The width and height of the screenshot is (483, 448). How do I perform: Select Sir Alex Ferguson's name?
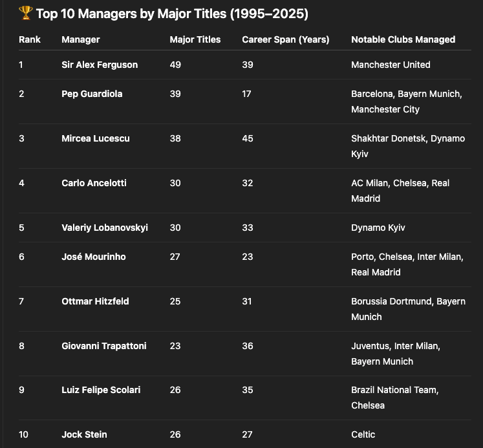click(x=100, y=65)
